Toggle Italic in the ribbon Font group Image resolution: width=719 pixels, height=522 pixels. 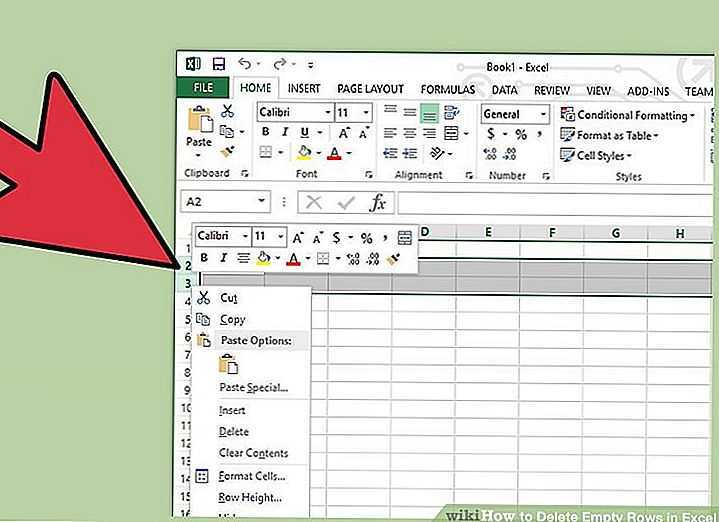285,132
